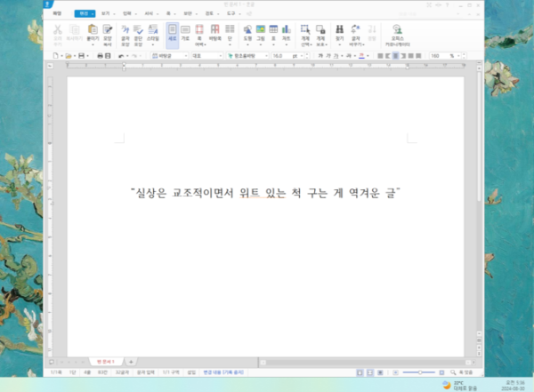Switch to the 빈 문서 1 document tab
The width and height of the screenshot is (534, 392).
pos(106,362)
